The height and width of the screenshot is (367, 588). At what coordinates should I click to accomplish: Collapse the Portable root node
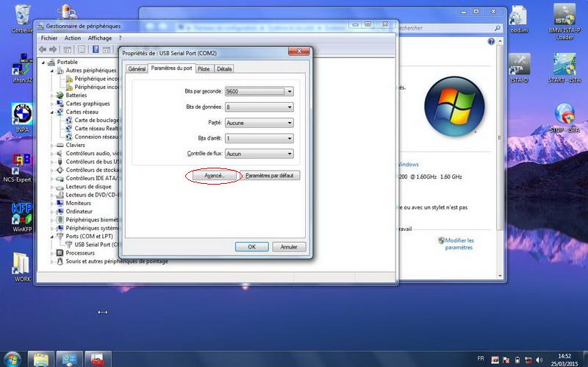pos(43,63)
